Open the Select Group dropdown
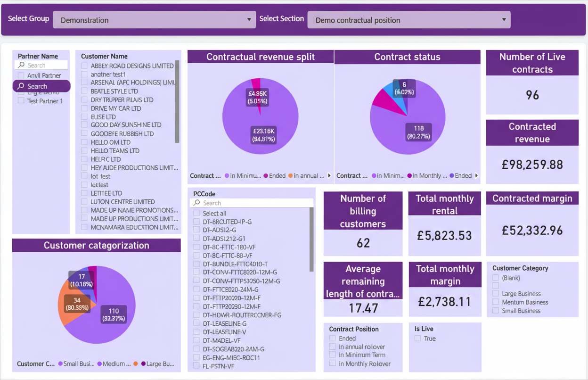 (154, 20)
